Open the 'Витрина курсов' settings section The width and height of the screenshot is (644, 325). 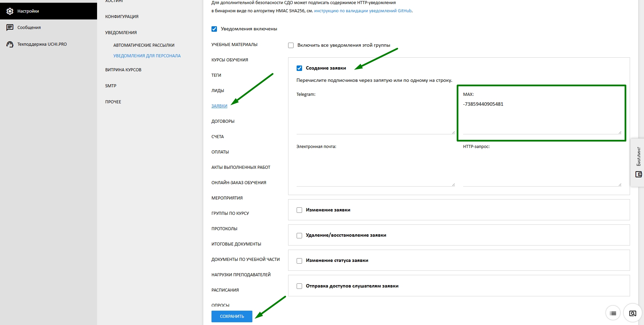click(123, 70)
